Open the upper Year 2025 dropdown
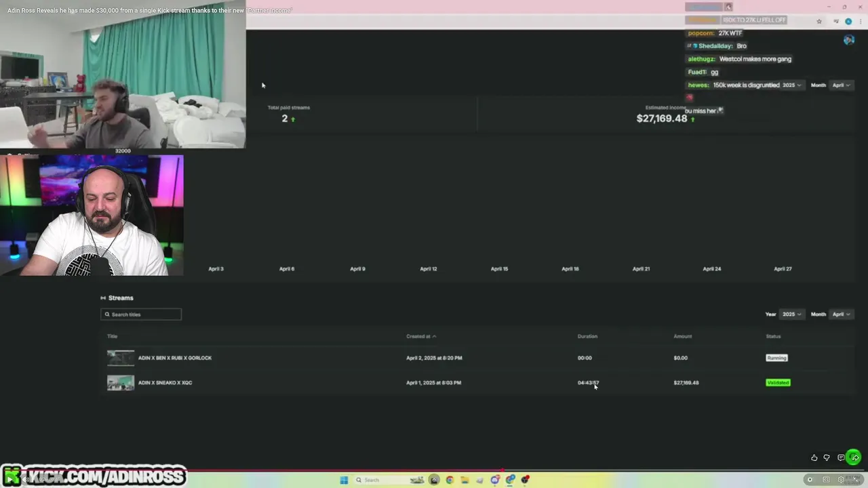This screenshot has width=868, height=488. tap(791, 85)
